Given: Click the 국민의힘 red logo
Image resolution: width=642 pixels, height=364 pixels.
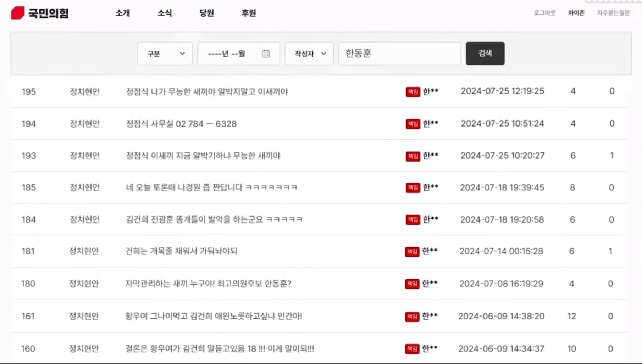Looking at the screenshot, I should (x=40, y=13).
